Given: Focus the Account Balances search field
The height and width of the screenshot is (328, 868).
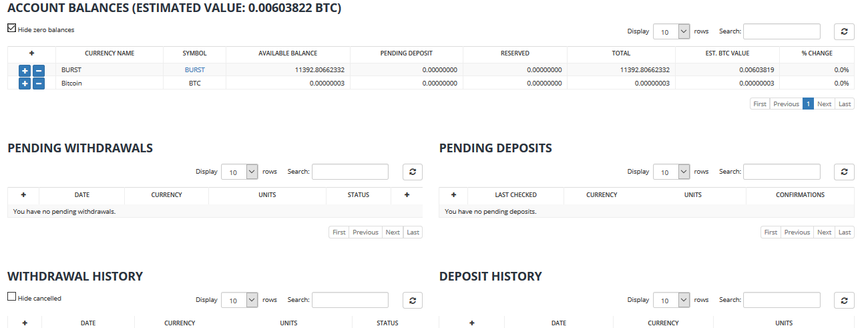Looking at the screenshot, I should 782,31.
